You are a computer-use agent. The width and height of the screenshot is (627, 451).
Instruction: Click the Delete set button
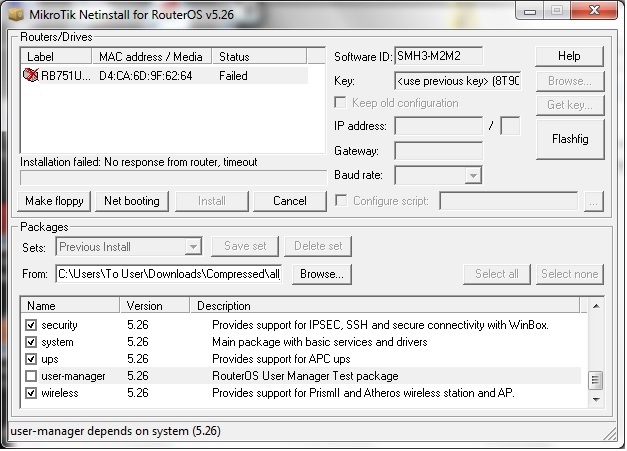[318, 246]
